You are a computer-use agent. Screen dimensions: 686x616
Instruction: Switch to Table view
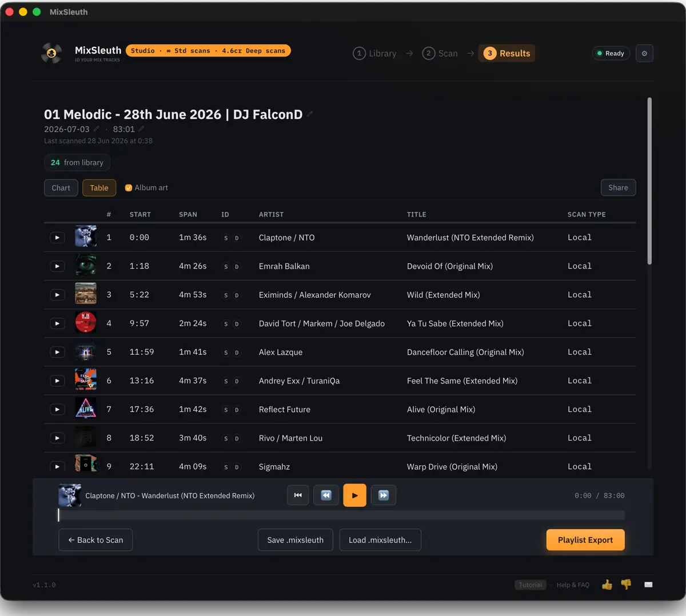[x=99, y=187]
